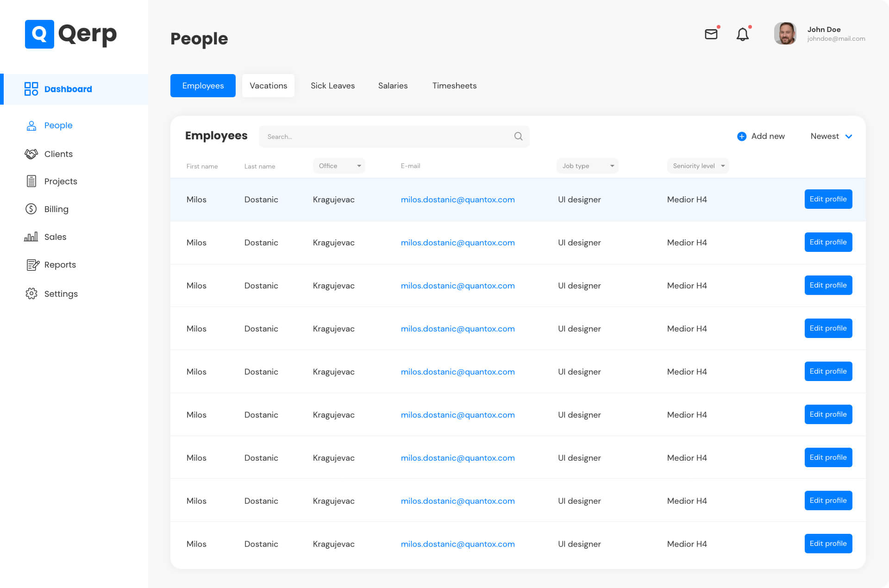Click the search magnifier icon

click(518, 137)
